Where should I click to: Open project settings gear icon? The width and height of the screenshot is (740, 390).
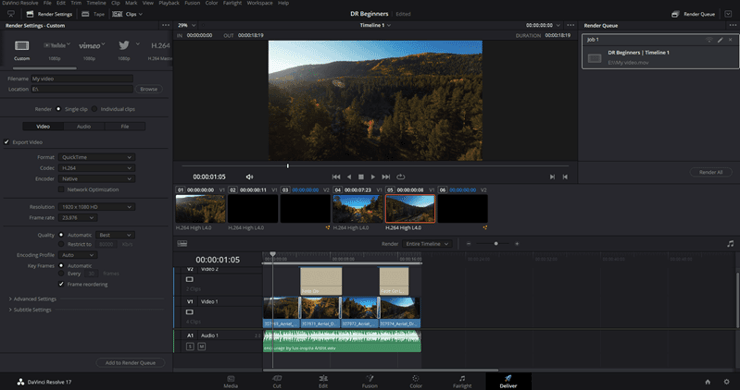point(726,382)
